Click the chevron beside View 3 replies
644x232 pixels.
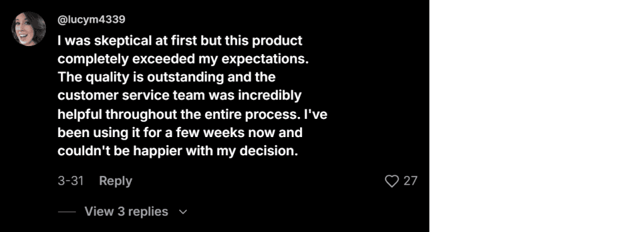(x=183, y=212)
